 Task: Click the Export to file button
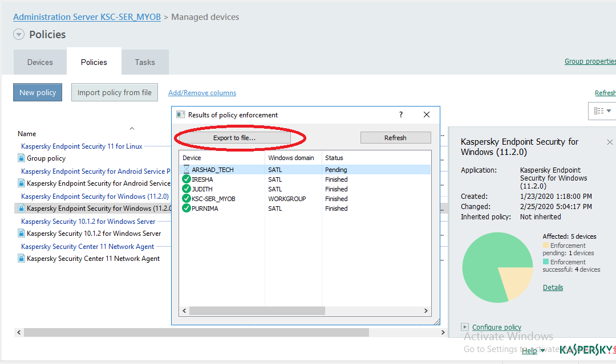[234, 138]
